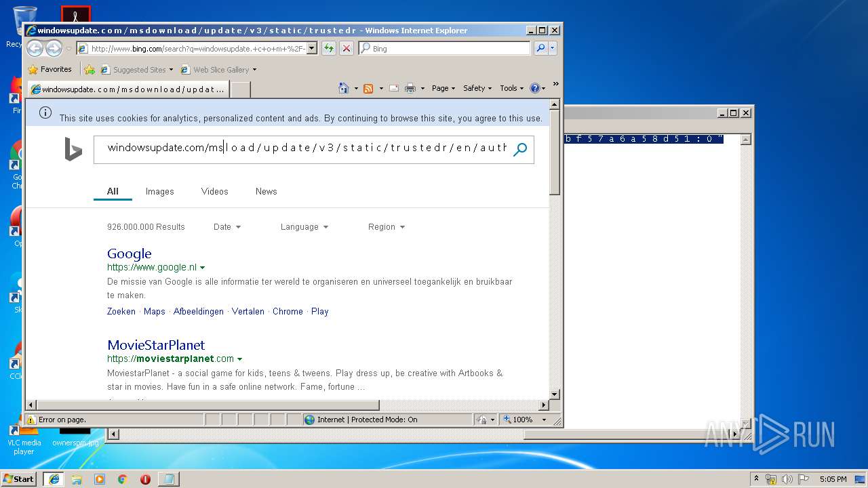Launch Windows Media Player from taskbar

tap(100, 479)
